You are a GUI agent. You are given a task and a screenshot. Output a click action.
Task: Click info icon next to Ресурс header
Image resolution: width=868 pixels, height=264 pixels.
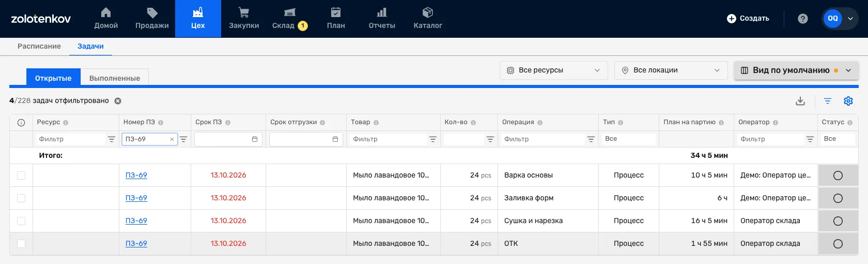[x=66, y=123]
